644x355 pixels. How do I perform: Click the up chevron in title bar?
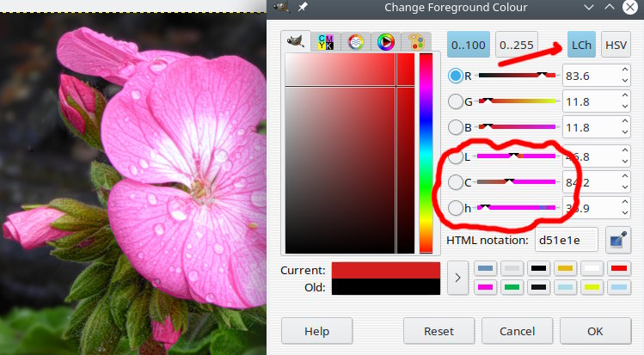coord(610,7)
